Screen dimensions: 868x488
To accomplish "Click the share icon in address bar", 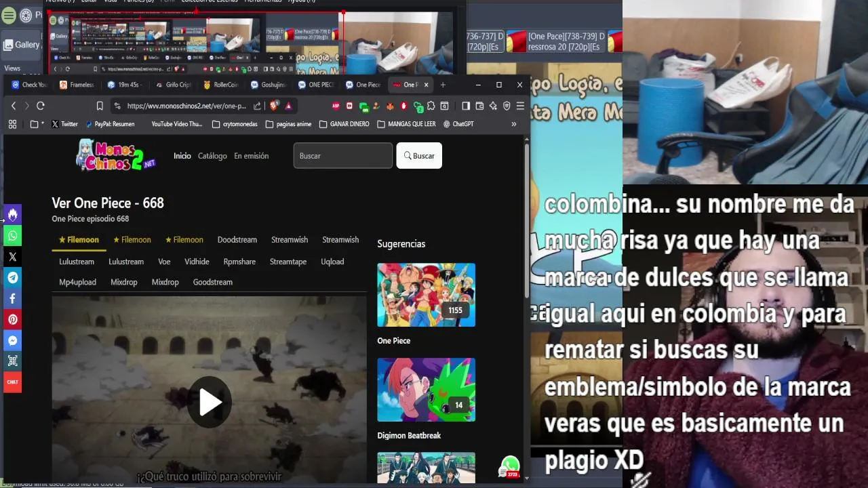I will (258, 106).
